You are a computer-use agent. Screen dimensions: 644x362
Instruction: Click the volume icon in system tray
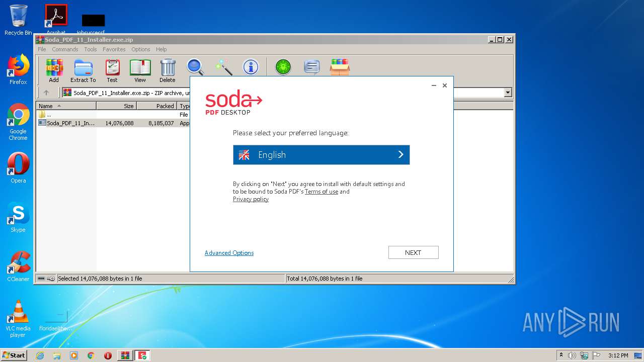pos(572,355)
